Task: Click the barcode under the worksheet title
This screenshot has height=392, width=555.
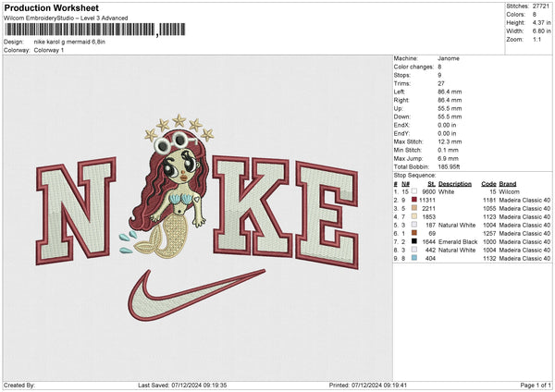Action: tap(95, 30)
